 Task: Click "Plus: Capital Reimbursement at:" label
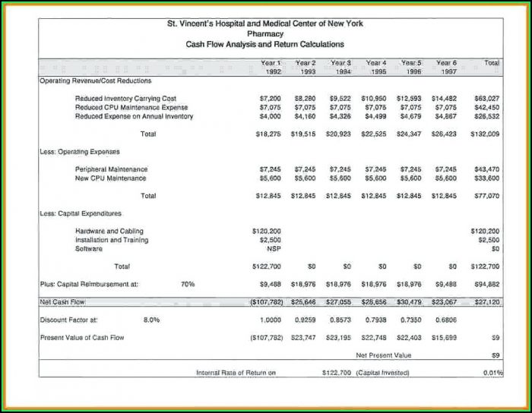click(x=89, y=284)
